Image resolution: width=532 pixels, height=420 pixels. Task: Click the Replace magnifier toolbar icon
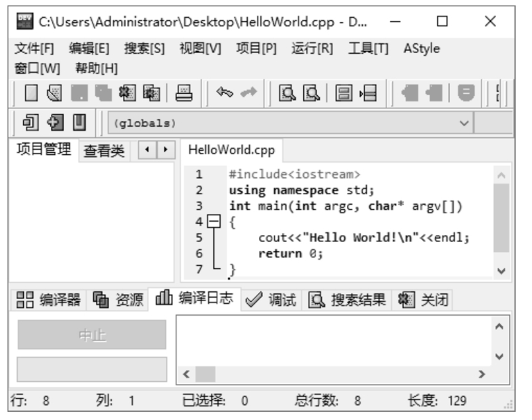[311, 93]
